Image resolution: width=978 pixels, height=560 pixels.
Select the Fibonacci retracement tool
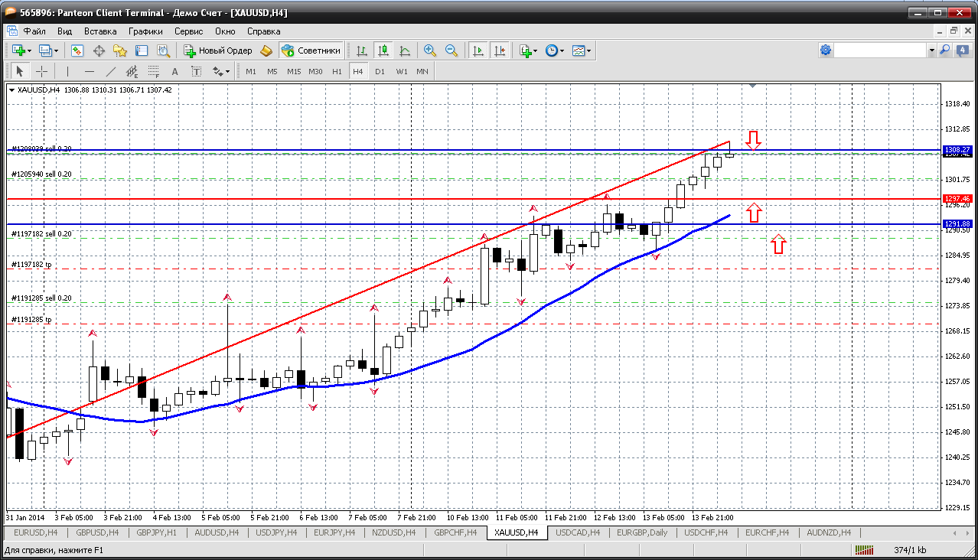pyautogui.click(x=153, y=71)
